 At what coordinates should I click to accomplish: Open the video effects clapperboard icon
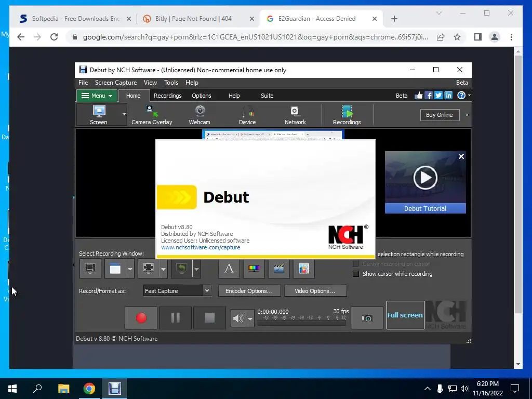(x=279, y=269)
